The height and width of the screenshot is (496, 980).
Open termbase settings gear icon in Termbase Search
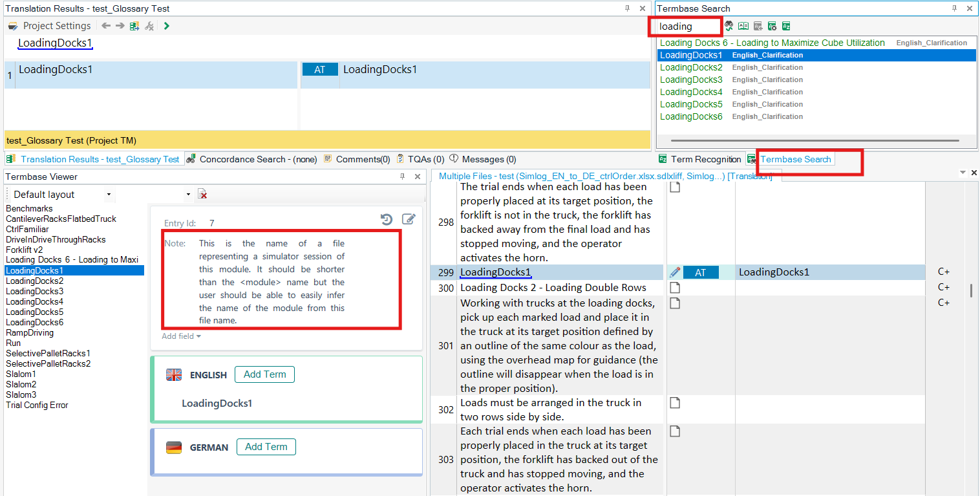(x=772, y=26)
